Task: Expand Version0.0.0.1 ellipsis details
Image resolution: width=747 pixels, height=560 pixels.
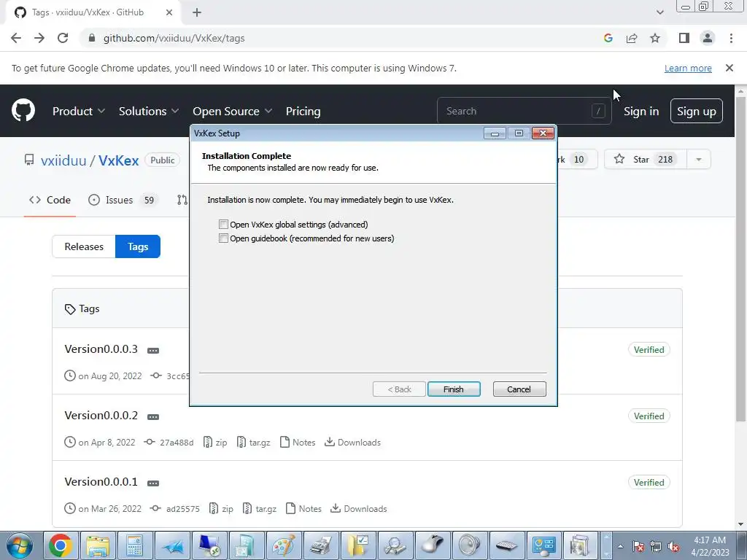Action: [x=153, y=483]
